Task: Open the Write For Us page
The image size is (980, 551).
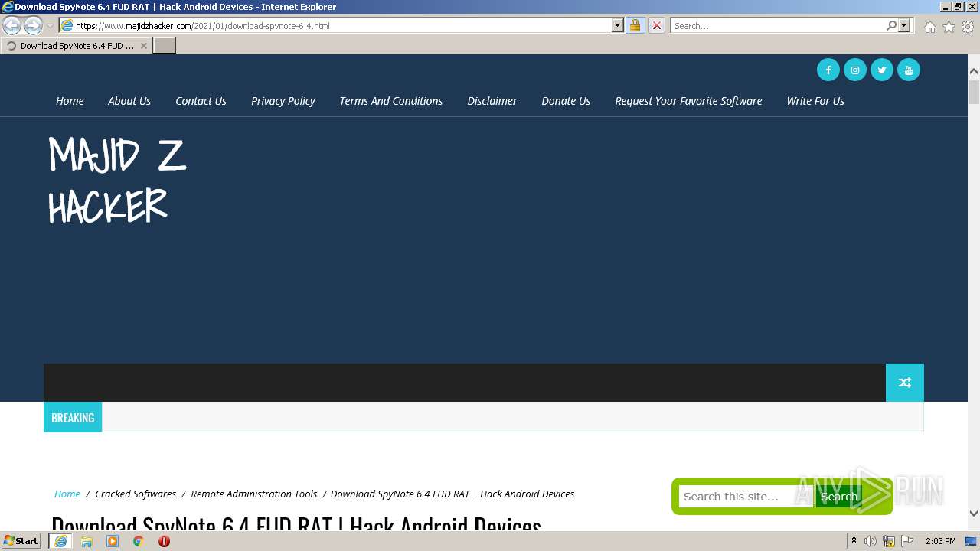Action: tap(815, 101)
